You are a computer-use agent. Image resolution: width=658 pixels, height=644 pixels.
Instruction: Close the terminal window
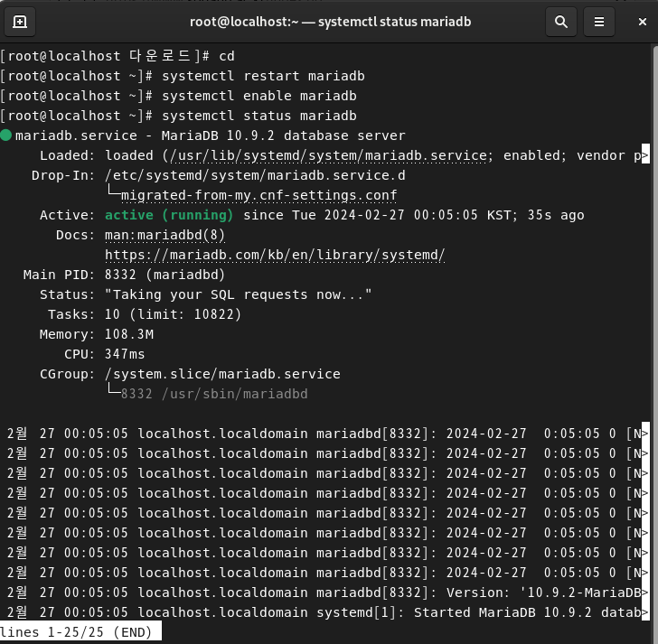click(643, 22)
